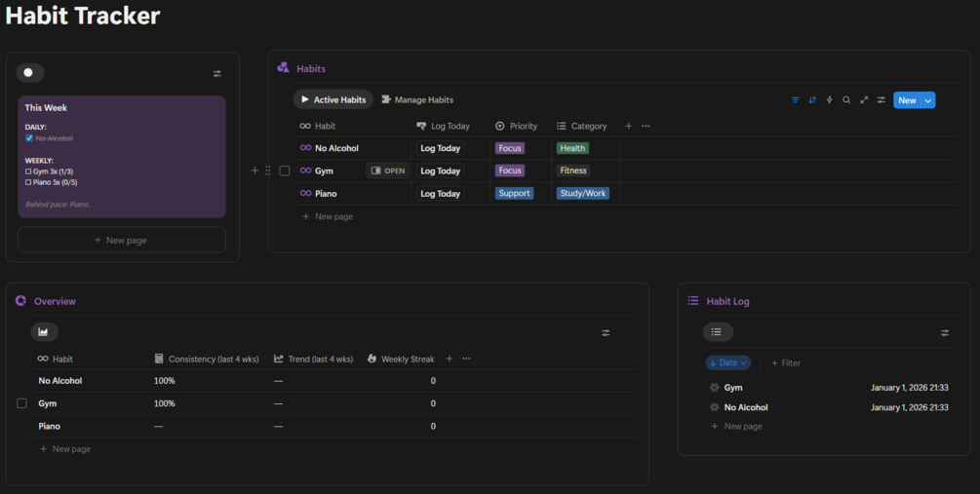
Task: Select the Active Habits tab
Action: (x=333, y=99)
